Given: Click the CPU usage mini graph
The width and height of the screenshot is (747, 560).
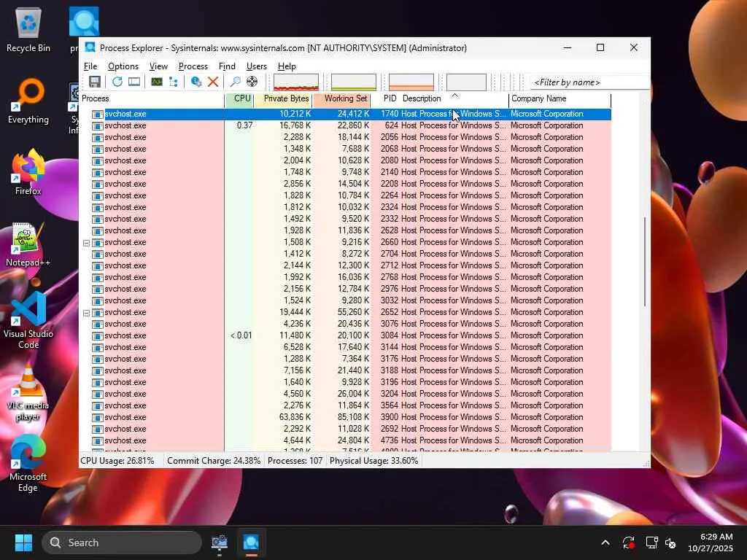Looking at the screenshot, I should click(296, 82).
